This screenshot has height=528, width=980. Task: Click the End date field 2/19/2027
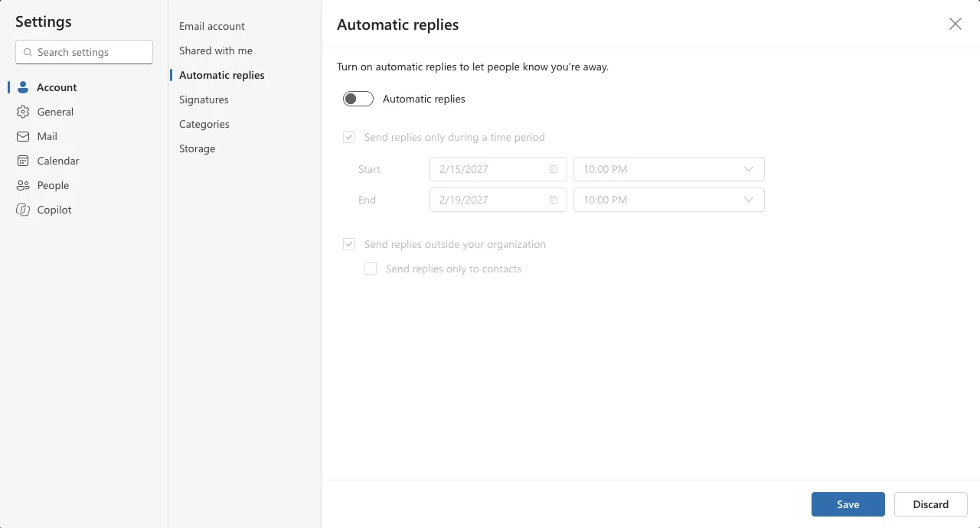(x=498, y=200)
